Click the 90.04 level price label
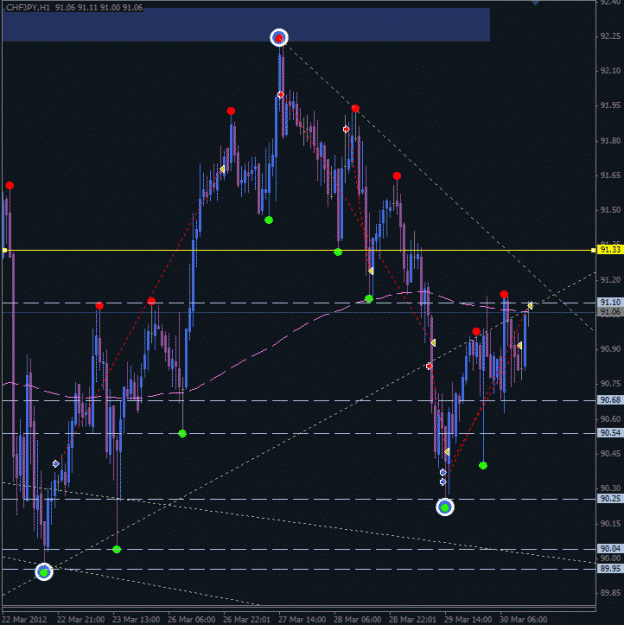Screen dimensions: 624x625 coord(610,548)
